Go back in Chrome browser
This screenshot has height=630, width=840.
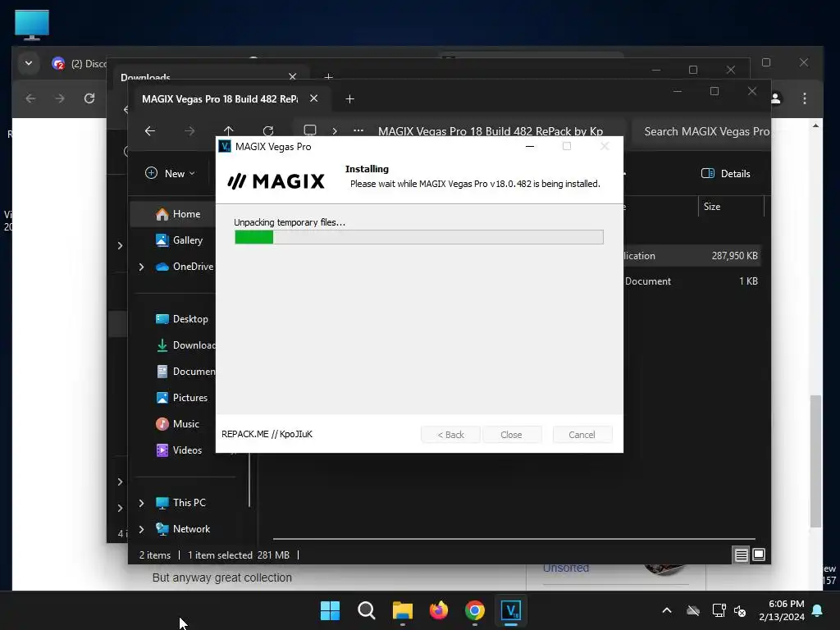[30, 98]
